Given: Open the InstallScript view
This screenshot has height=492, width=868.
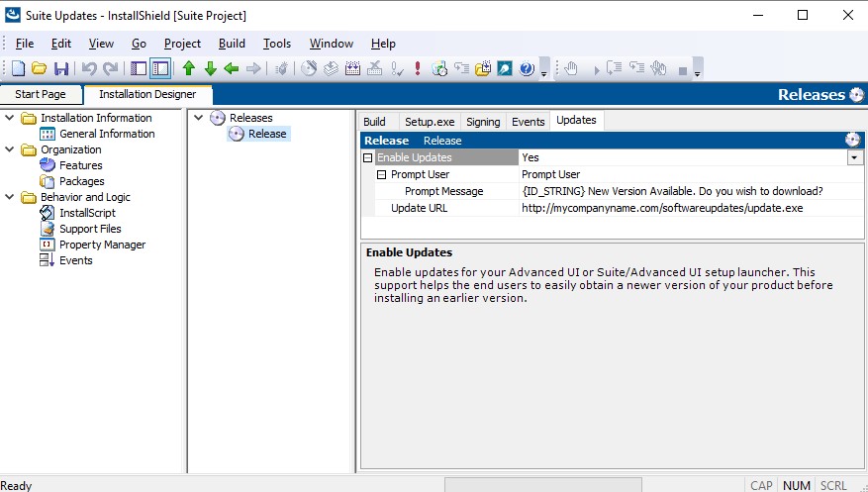Looking at the screenshot, I should pyautogui.click(x=87, y=213).
